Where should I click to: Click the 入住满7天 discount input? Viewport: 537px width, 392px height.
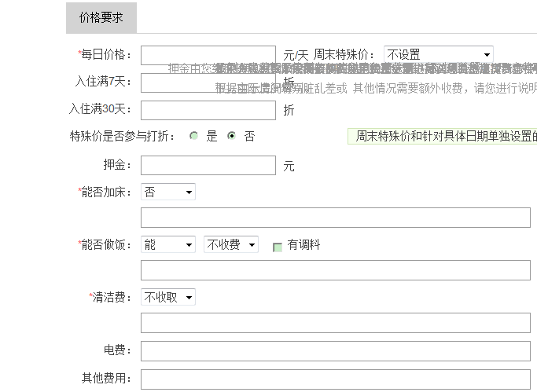(208, 82)
